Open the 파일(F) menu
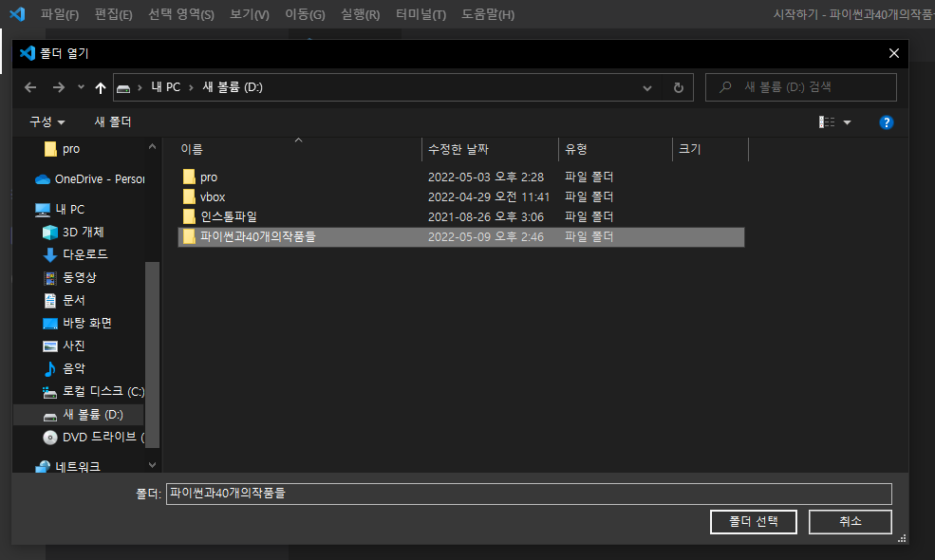Image resolution: width=935 pixels, height=560 pixels. tap(60, 14)
